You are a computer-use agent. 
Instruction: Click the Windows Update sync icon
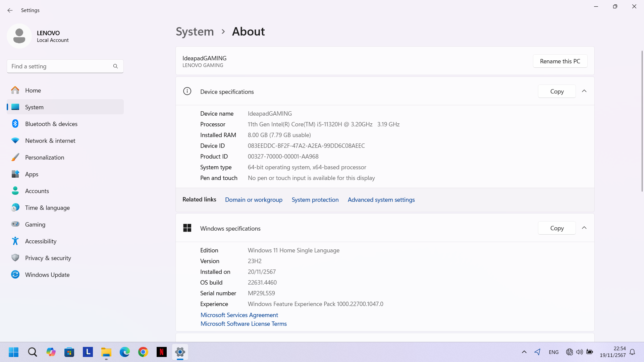pyautogui.click(x=15, y=275)
